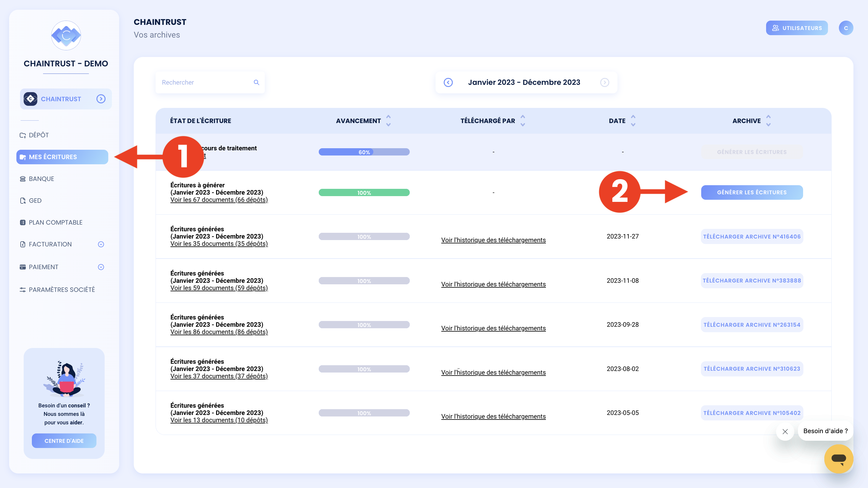Download archive N°383888
Image resolution: width=868 pixels, height=488 pixels.
(x=752, y=281)
